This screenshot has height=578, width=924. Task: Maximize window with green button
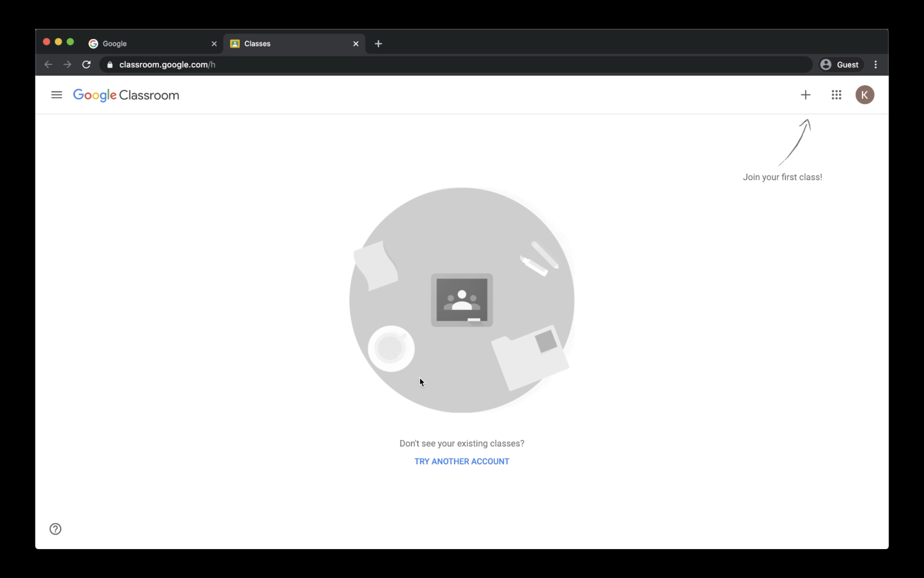point(70,42)
